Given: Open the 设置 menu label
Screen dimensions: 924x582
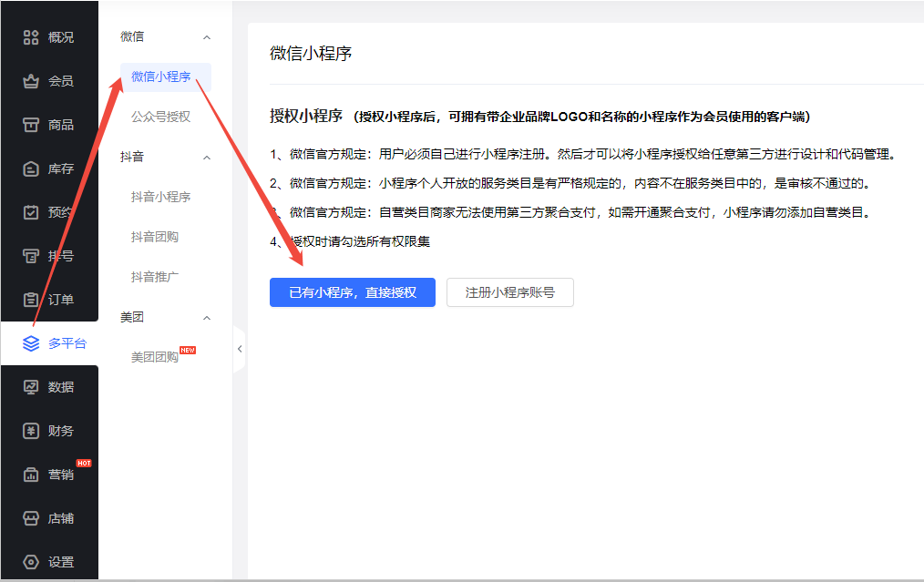Looking at the screenshot, I should pyautogui.click(x=61, y=562).
